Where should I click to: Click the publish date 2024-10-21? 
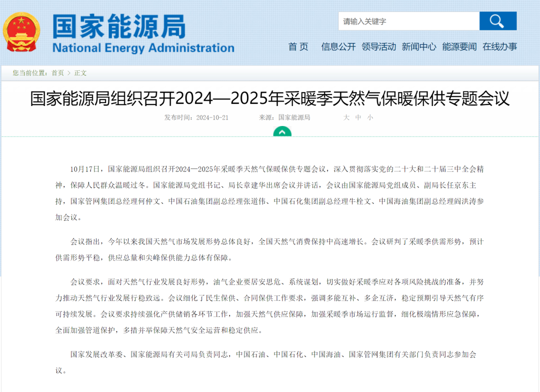(212, 117)
